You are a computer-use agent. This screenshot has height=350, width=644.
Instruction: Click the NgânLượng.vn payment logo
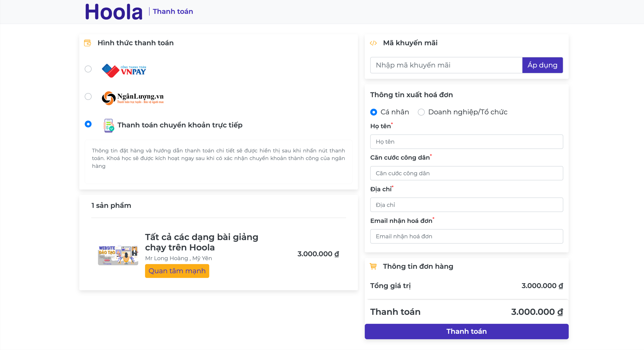133,98
